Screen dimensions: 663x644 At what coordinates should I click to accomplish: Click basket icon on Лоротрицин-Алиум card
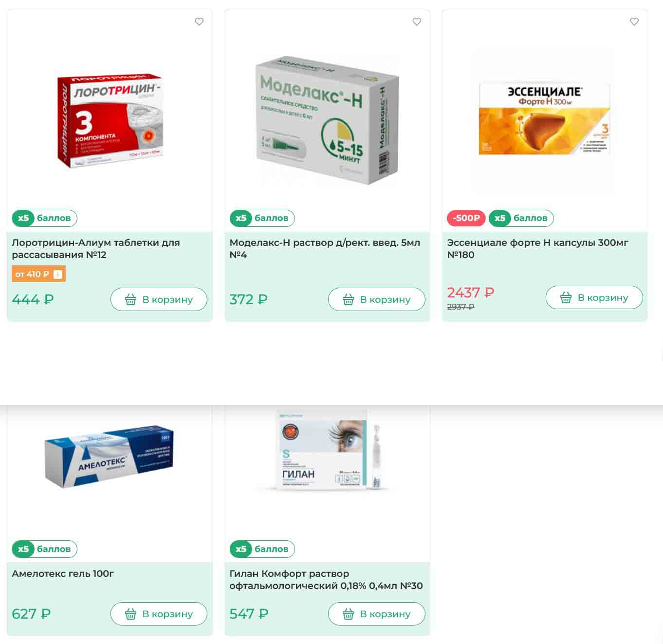click(x=130, y=299)
